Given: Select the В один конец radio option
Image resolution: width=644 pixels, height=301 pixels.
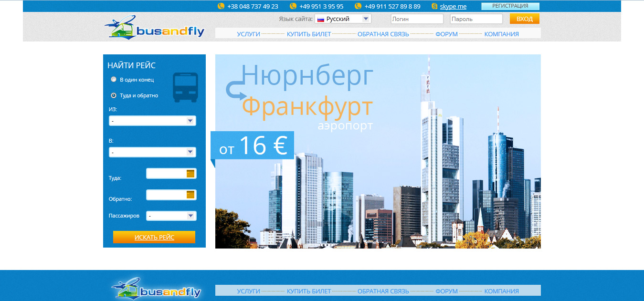Looking at the screenshot, I should 114,79.
